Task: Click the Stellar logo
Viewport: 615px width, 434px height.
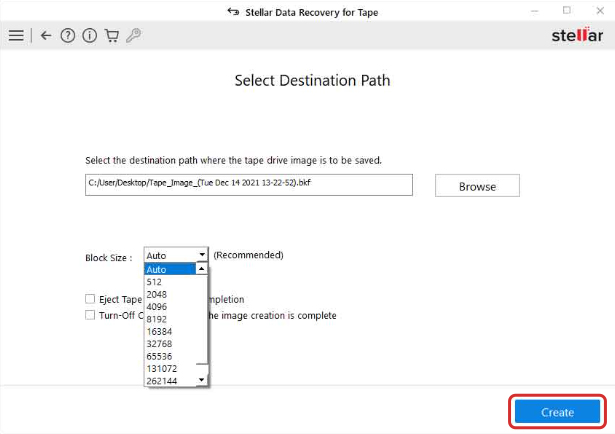Action: 577,35
